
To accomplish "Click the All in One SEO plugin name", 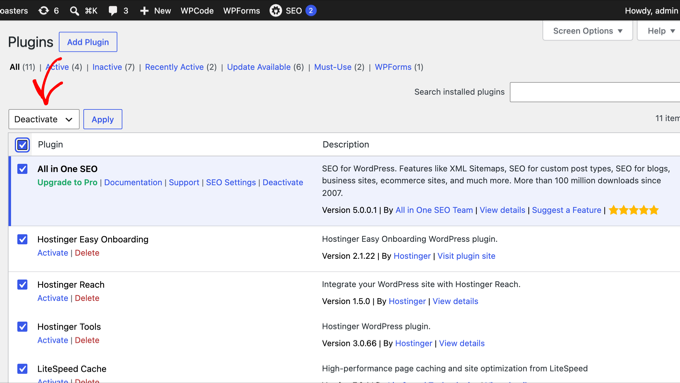I will point(67,169).
